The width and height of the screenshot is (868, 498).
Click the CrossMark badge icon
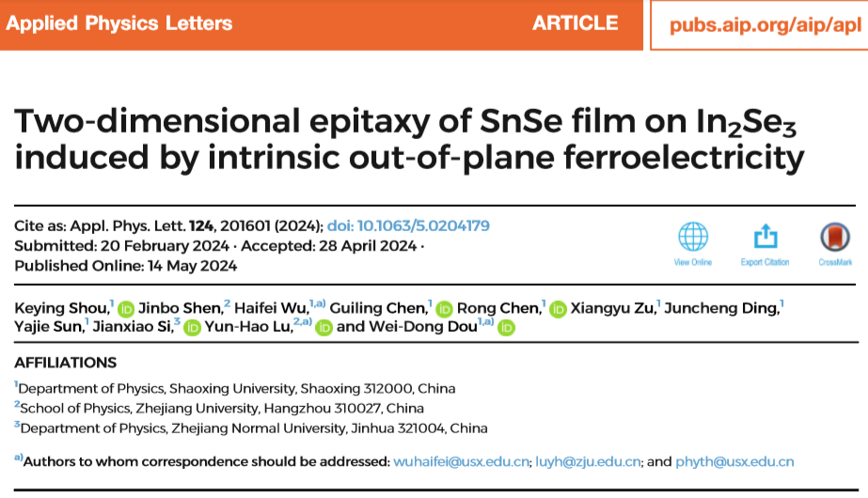[834, 236]
